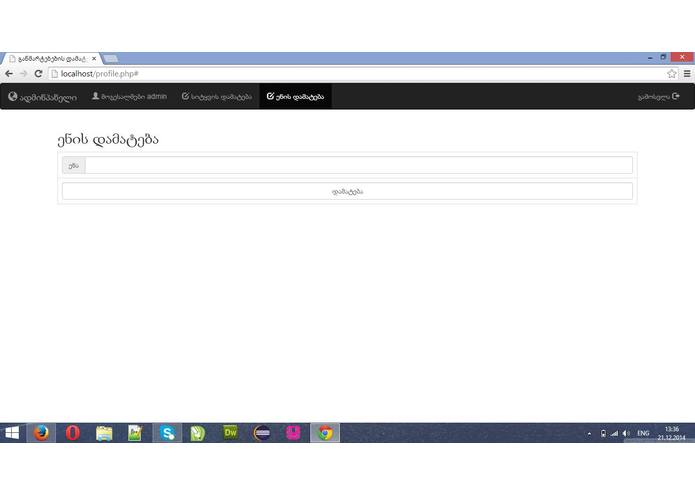This screenshot has height=494, width=695.
Task: Click the browser forward arrow
Action: (x=23, y=74)
